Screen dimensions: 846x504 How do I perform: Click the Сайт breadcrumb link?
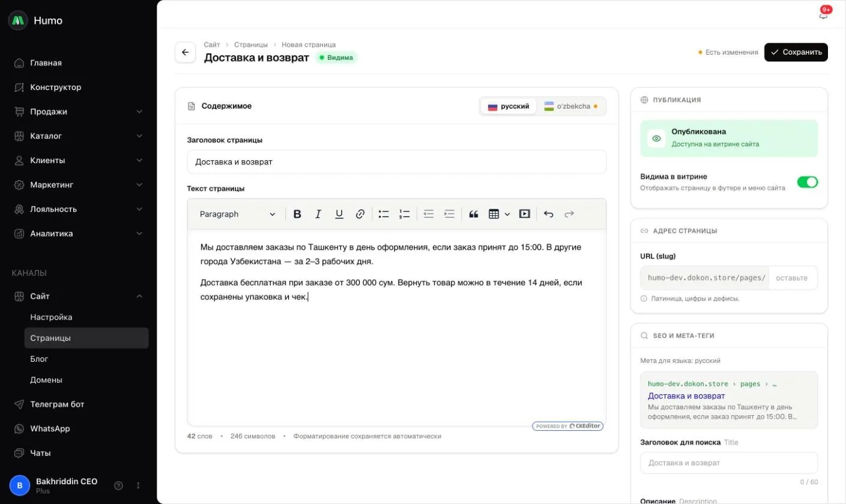[x=212, y=45]
